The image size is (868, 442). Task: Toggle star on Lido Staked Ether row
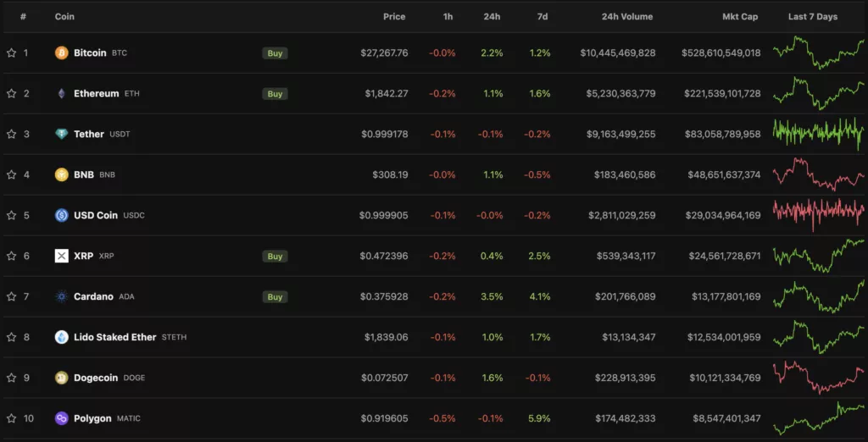click(11, 337)
